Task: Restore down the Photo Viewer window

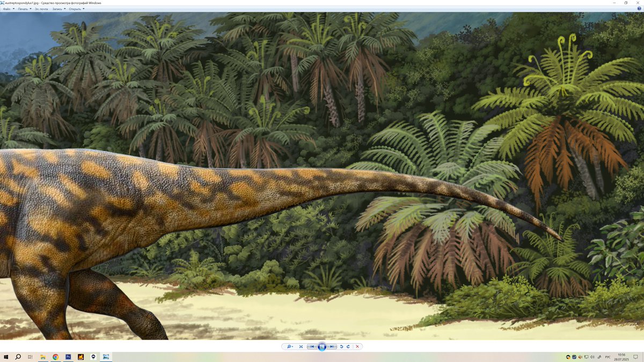Action: (626, 3)
